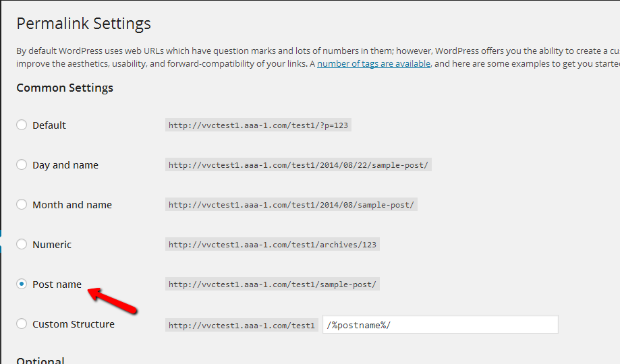Click the archives/123 example URL
Screen dimensions: 620x364
[x=273, y=245]
